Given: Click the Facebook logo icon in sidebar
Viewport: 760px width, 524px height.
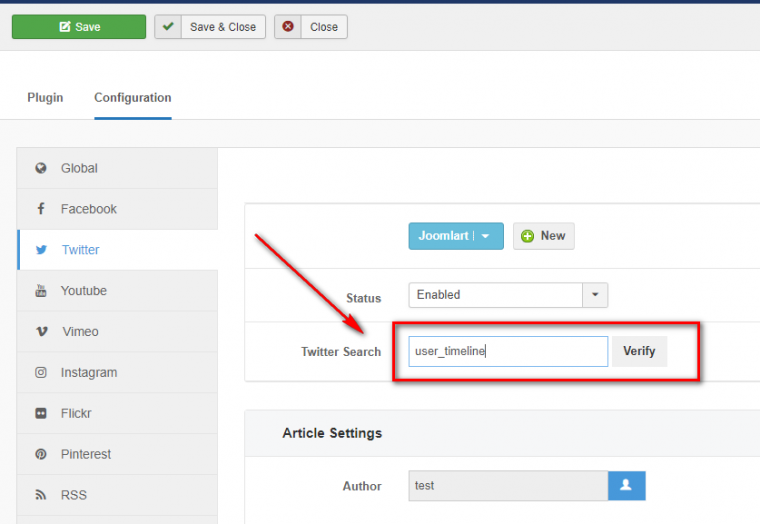Looking at the screenshot, I should tap(41, 209).
